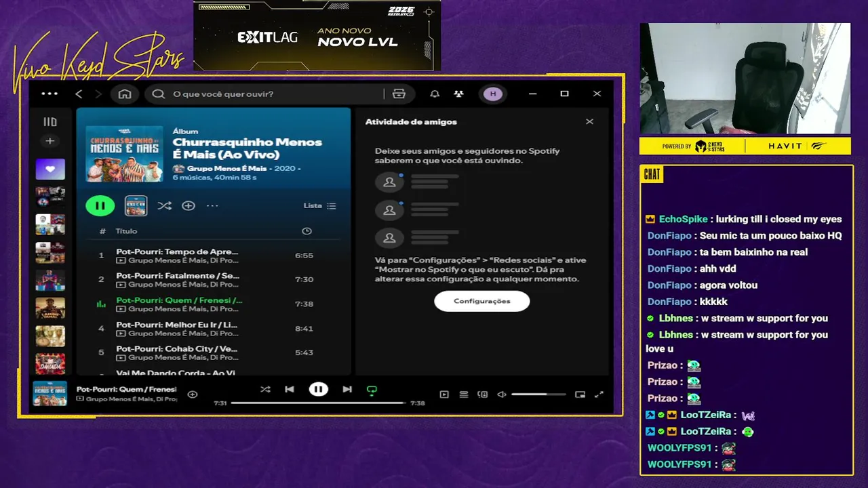This screenshot has width=868, height=488.
Task: Go back with the left arrow
Action: (79, 94)
